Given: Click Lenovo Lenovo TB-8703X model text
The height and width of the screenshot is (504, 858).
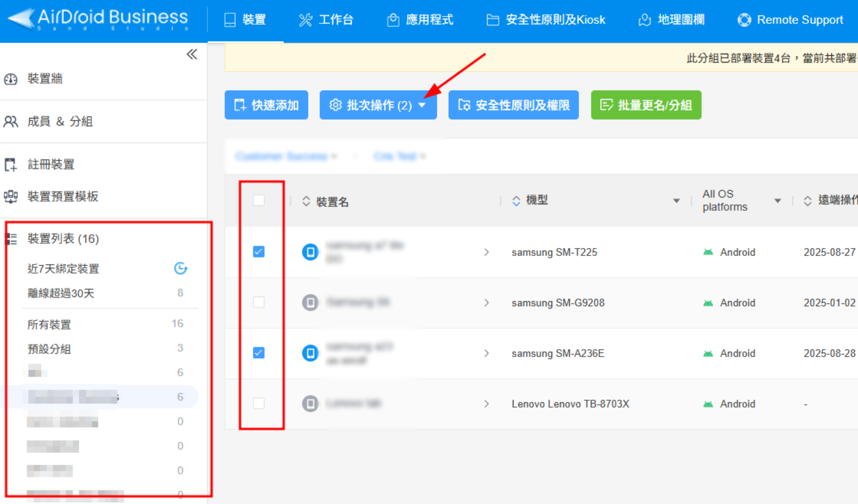Looking at the screenshot, I should click(x=571, y=404).
